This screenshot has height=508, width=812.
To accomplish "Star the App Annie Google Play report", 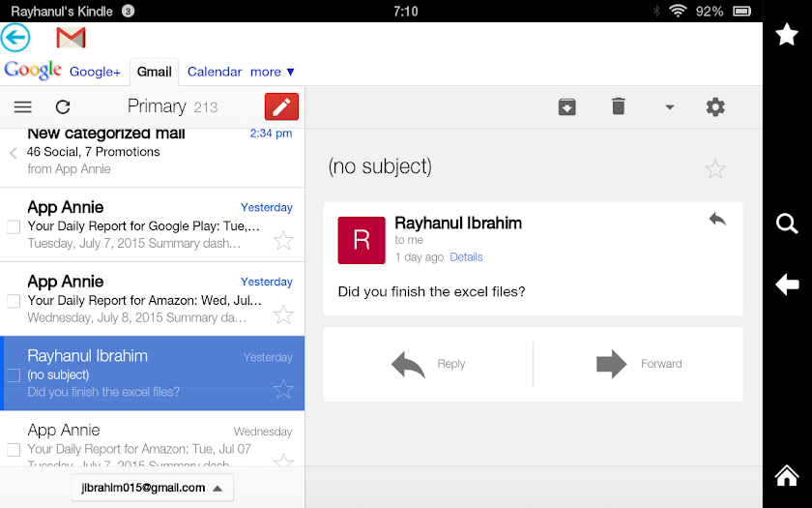I will point(283,241).
